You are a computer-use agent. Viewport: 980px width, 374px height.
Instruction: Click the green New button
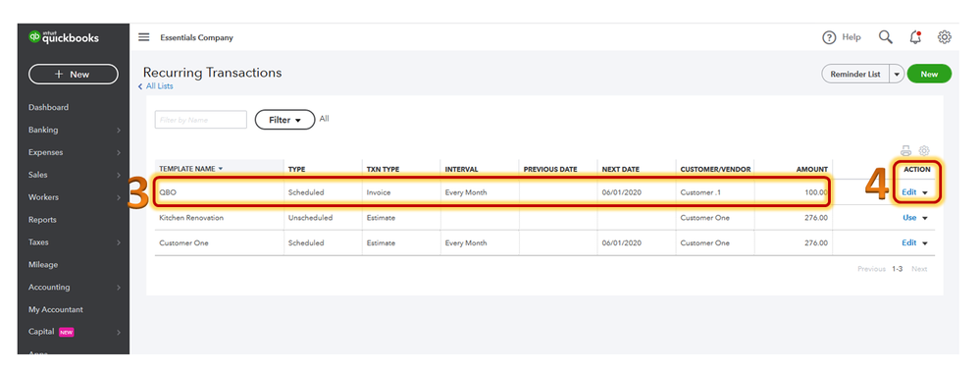pyautogui.click(x=929, y=74)
